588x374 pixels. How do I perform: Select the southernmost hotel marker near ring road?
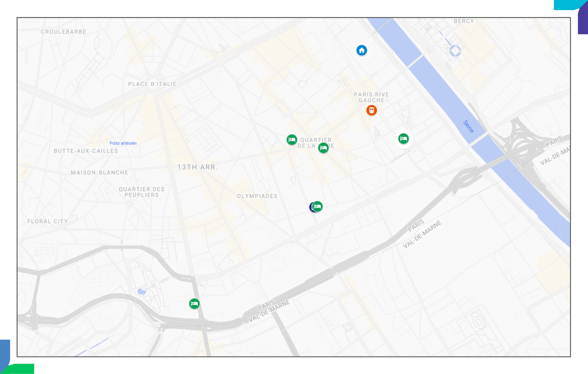(194, 304)
